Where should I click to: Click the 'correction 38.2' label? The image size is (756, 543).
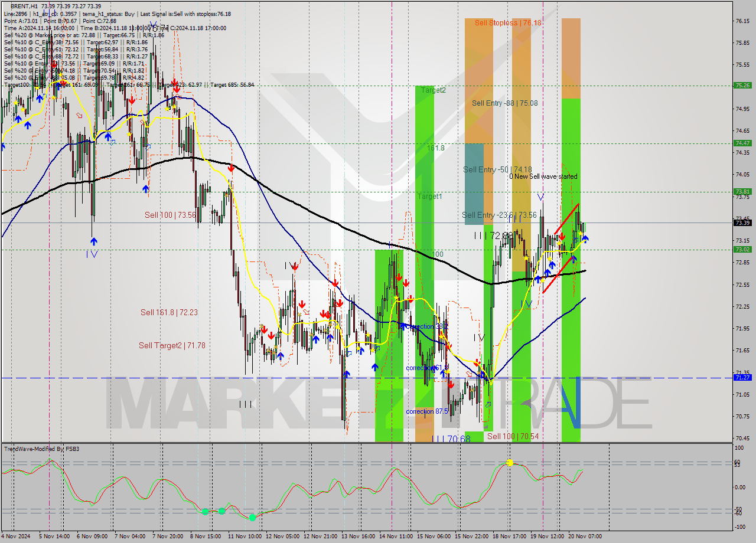pyautogui.click(x=428, y=326)
